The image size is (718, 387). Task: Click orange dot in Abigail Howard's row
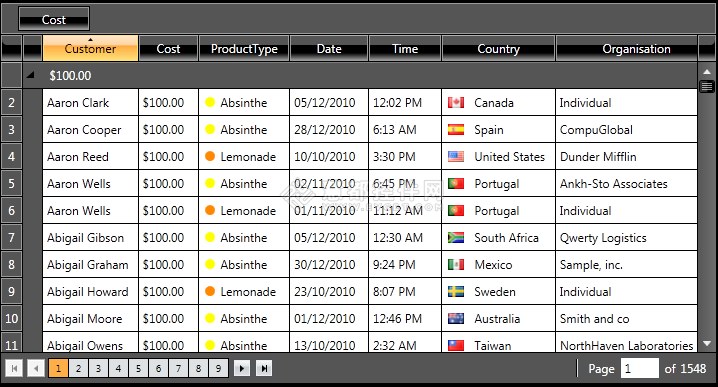pos(210,291)
